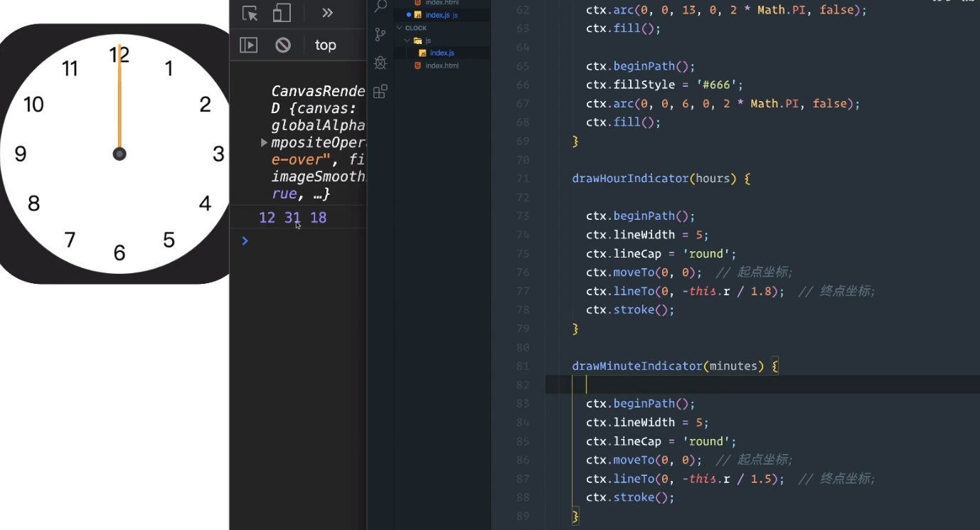
Task: Click the console prompt input line
Action: tap(306, 240)
